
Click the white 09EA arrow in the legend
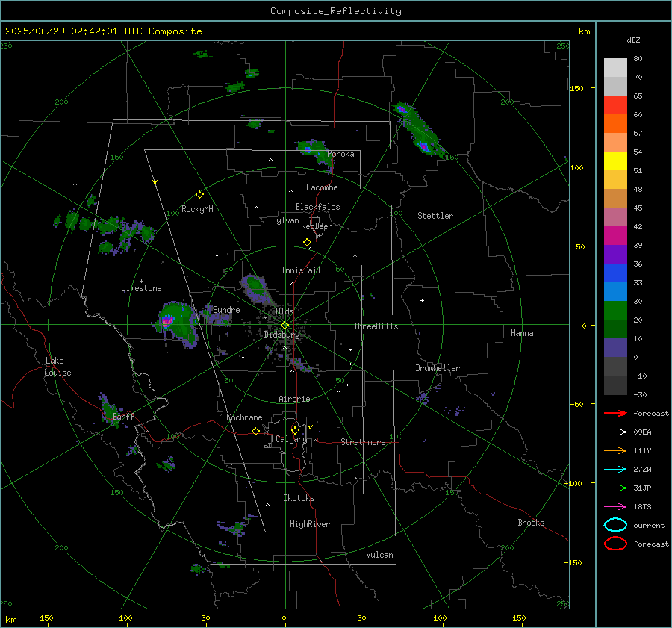click(615, 432)
